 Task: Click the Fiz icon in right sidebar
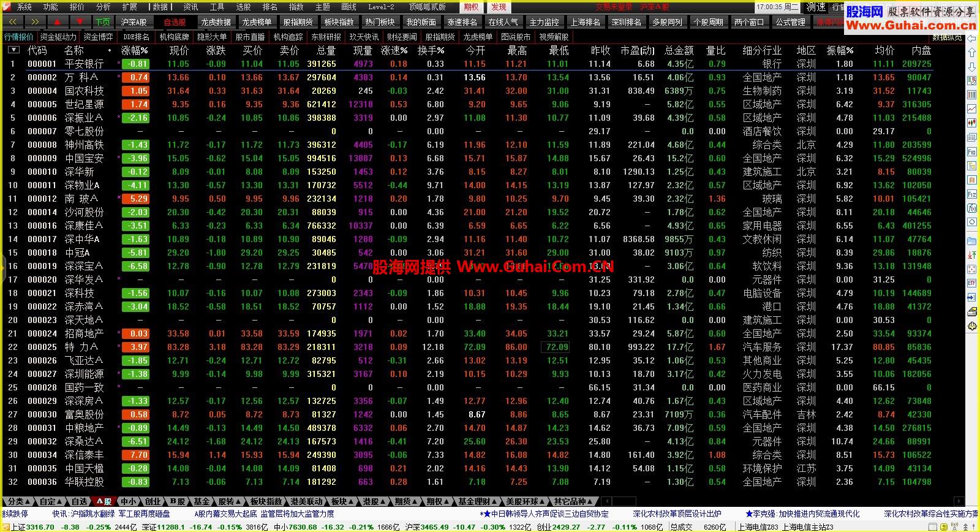(972, 194)
